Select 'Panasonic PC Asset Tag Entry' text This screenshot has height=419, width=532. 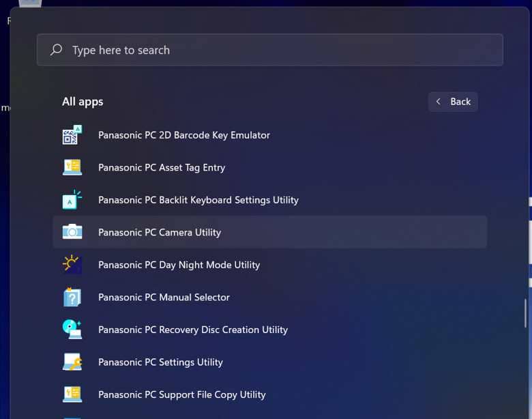(x=162, y=168)
